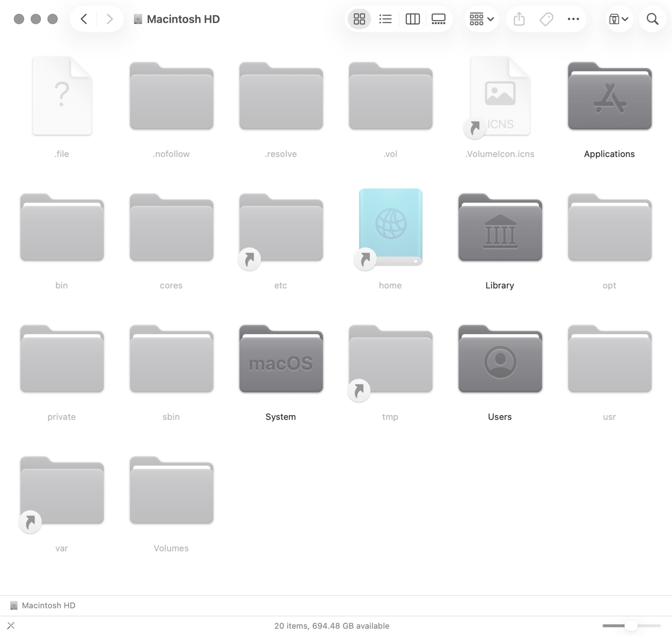Screen dimensions: 672x636
Task: Open the Finder search
Action: (x=652, y=19)
